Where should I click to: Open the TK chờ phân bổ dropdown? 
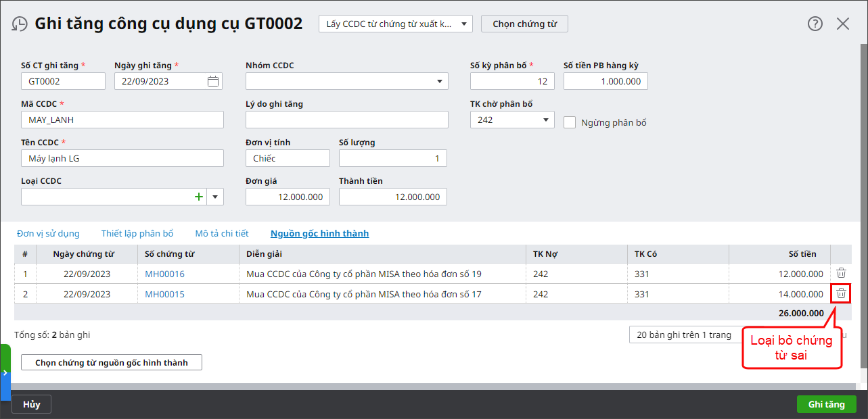tap(545, 120)
